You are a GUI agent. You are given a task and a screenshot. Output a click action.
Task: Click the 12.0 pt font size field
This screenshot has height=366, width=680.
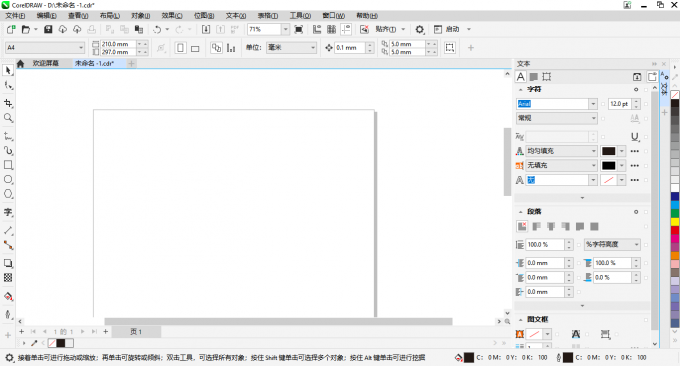pos(619,104)
